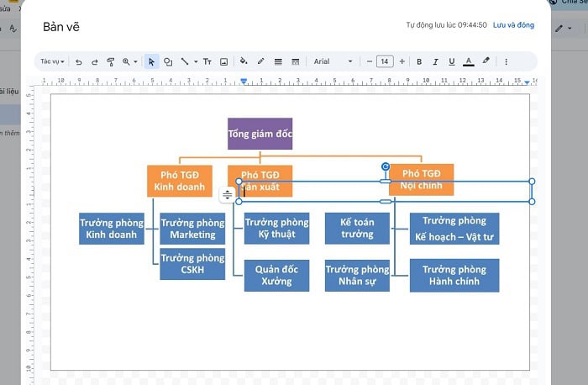Activate the Select arrow tool
588x385 pixels.
point(151,61)
